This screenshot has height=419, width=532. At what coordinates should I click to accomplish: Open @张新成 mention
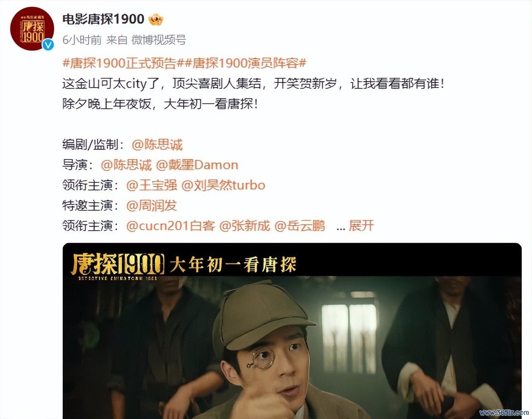point(244,226)
